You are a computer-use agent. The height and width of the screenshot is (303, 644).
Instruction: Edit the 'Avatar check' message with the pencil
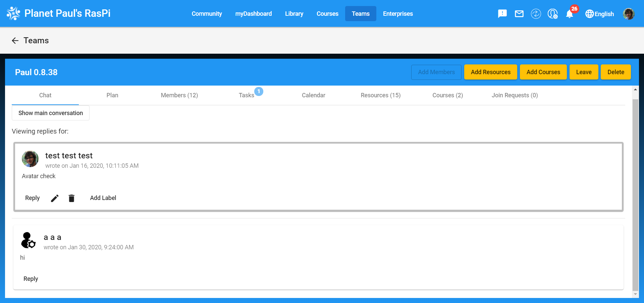tap(55, 198)
